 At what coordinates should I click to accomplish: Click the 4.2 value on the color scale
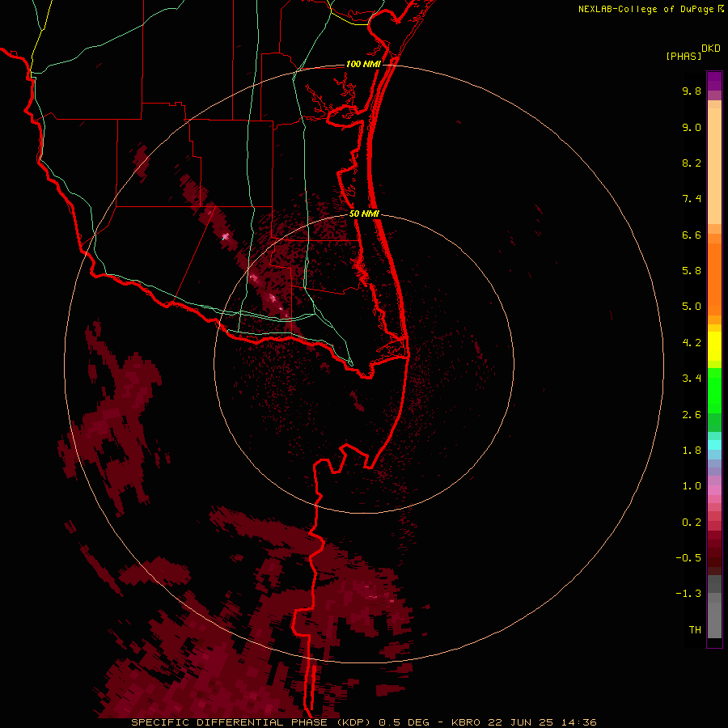pos(692,343)
